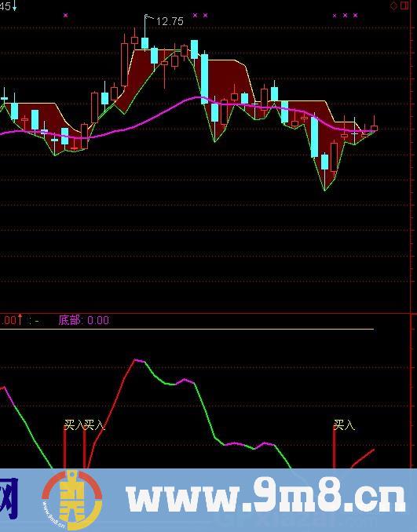Click the lone purple x marker before the 12.75 label
The height and width of the screenshot is (532, 417).
coord(65,15)
